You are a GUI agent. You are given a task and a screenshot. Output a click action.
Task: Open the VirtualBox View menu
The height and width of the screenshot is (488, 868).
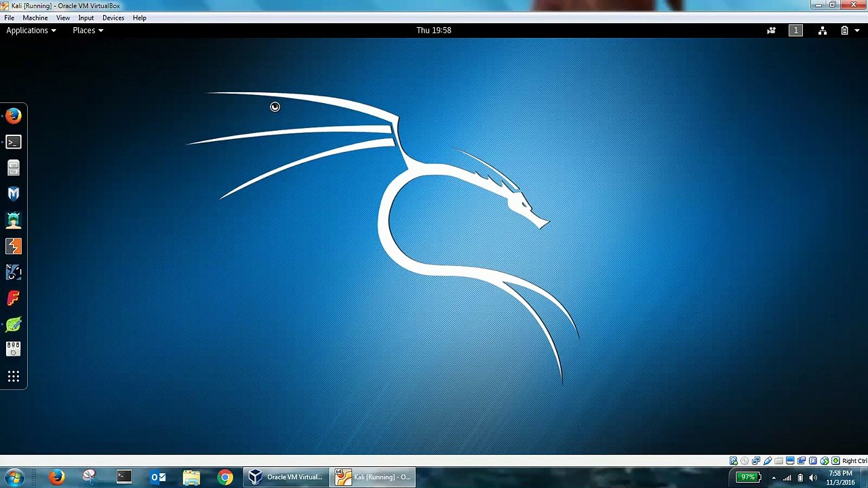point(63,18)
